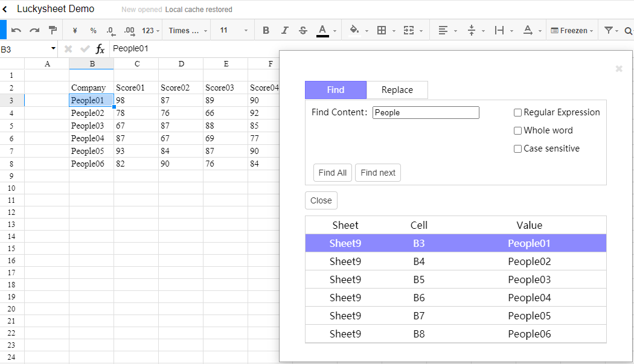The width and height of the screenshot is (634, 364).
Task: Select the Find tab
Action: pyautogui.click(x=335, y=89)
